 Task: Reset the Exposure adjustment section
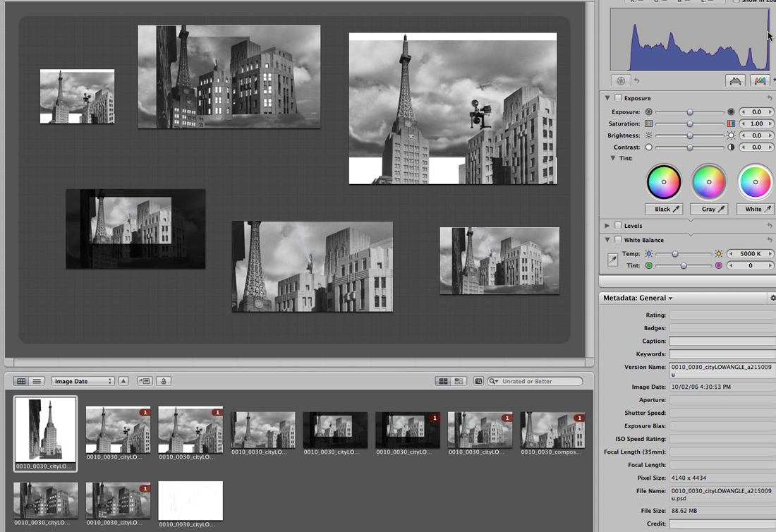tap(769, 98)
